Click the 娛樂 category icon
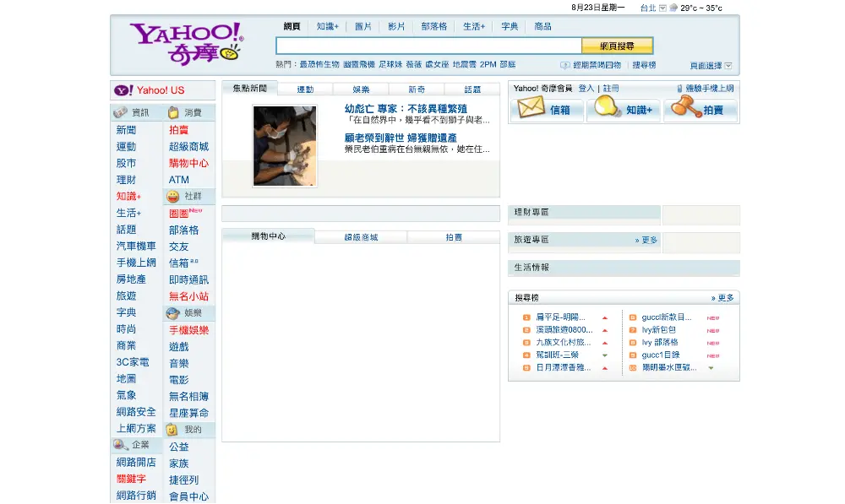845x504 pixels. [172, 313]
